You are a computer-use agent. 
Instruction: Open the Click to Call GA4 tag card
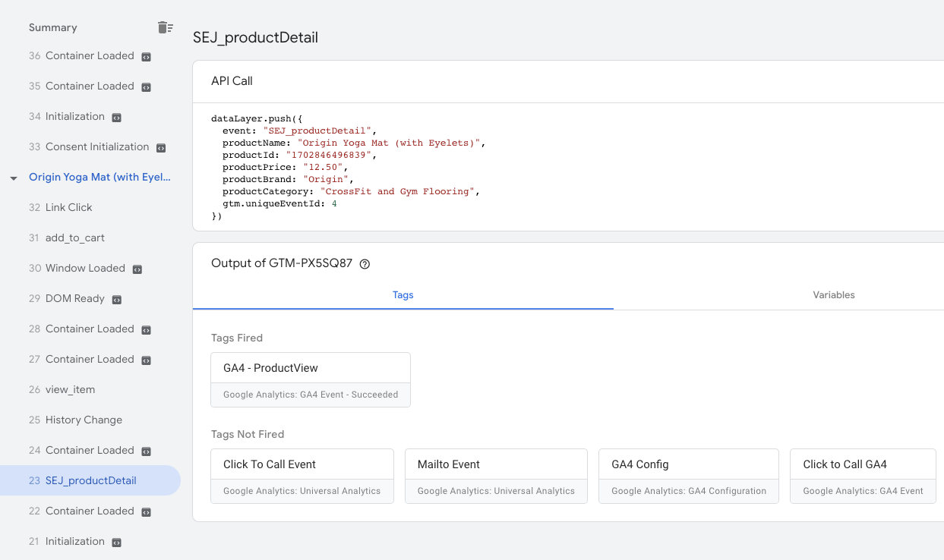pos(863,464)
